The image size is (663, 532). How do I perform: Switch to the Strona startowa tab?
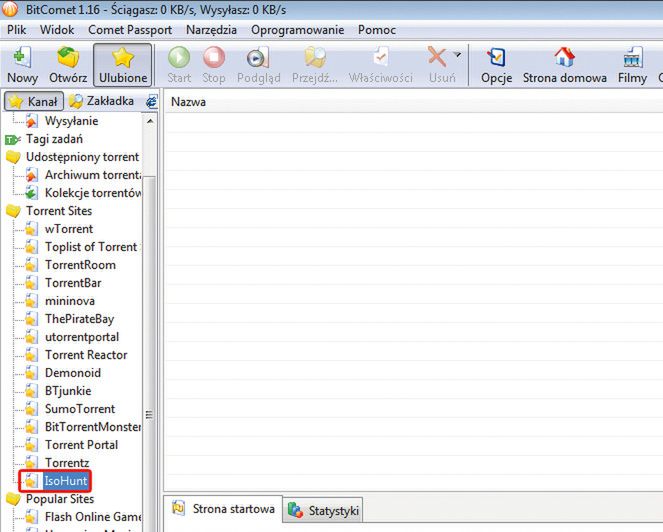tap(223, 509)
